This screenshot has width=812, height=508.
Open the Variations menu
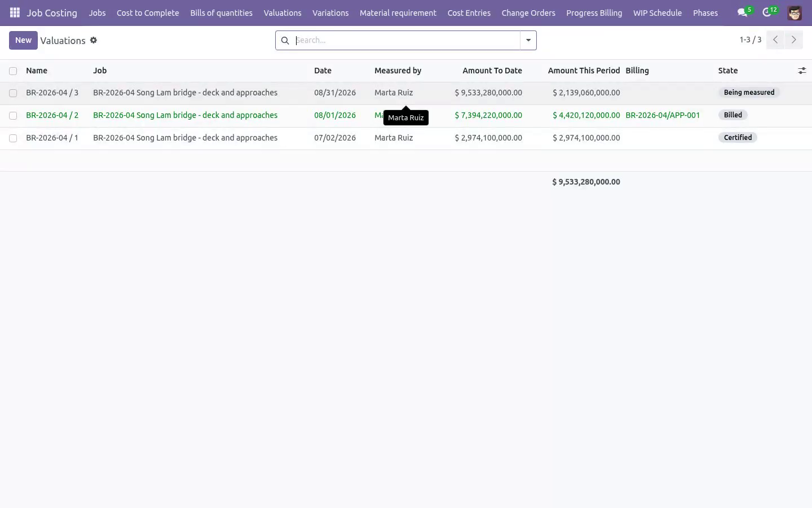(330, 12)
